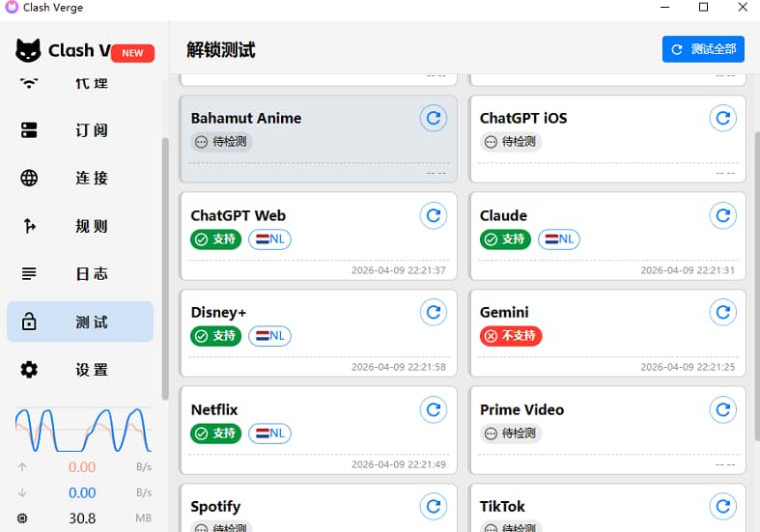Click the Spotify card title

point(215,507)
